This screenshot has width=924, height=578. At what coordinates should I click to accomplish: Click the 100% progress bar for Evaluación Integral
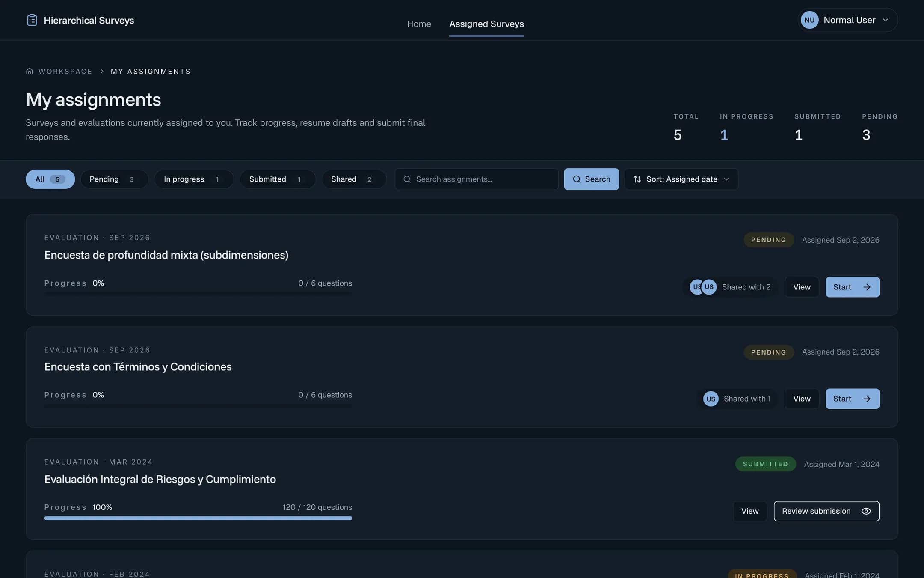tap(198, 518)
